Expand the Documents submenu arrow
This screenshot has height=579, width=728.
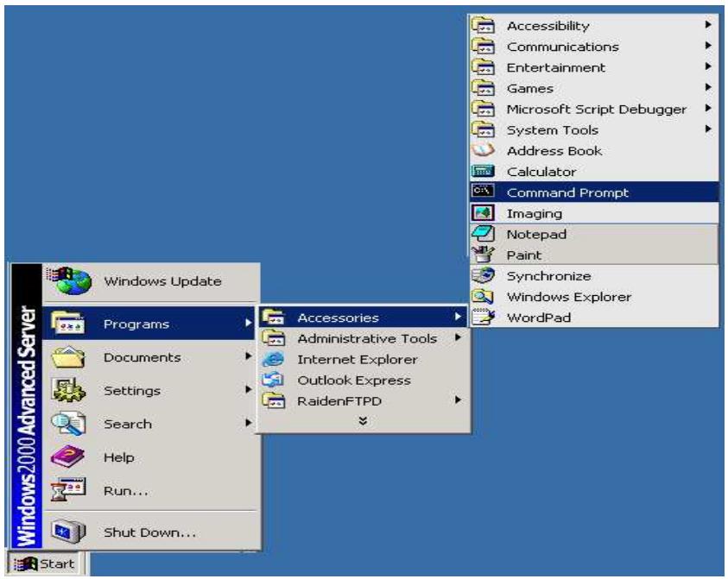249,356
